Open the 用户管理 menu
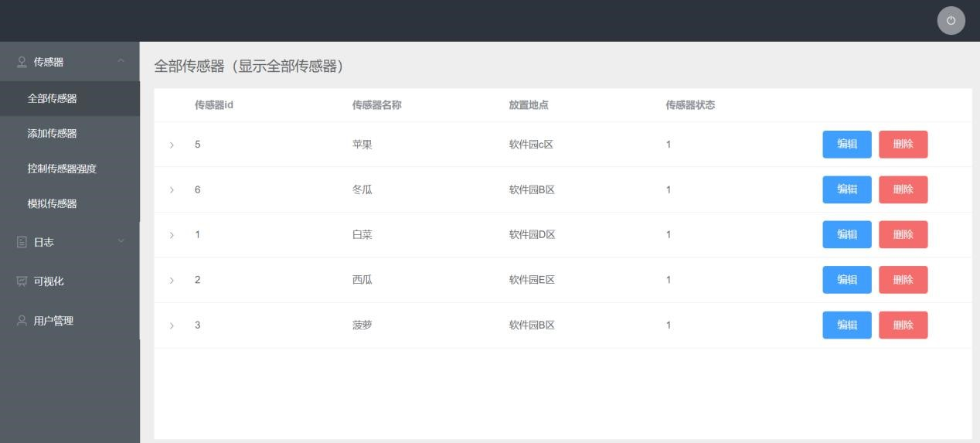The width and height of the screenshot is (980, 443). [x=70, y=321]
